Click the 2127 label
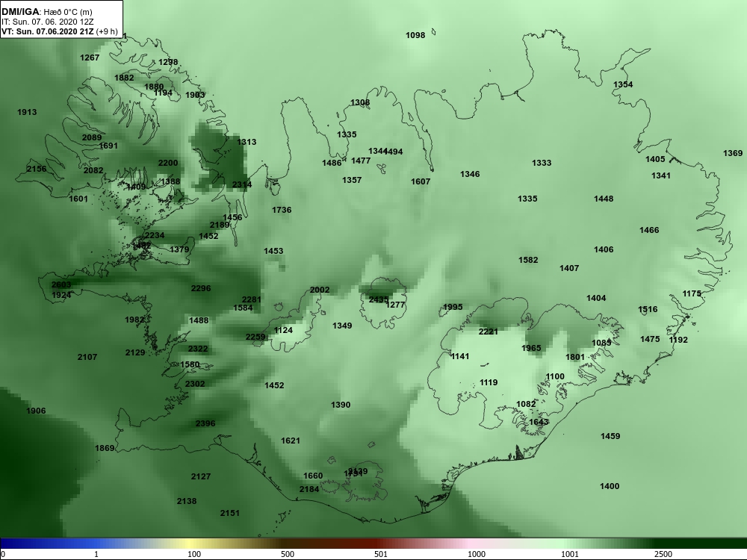Screen dimensions: 747x560 (201, 476)
